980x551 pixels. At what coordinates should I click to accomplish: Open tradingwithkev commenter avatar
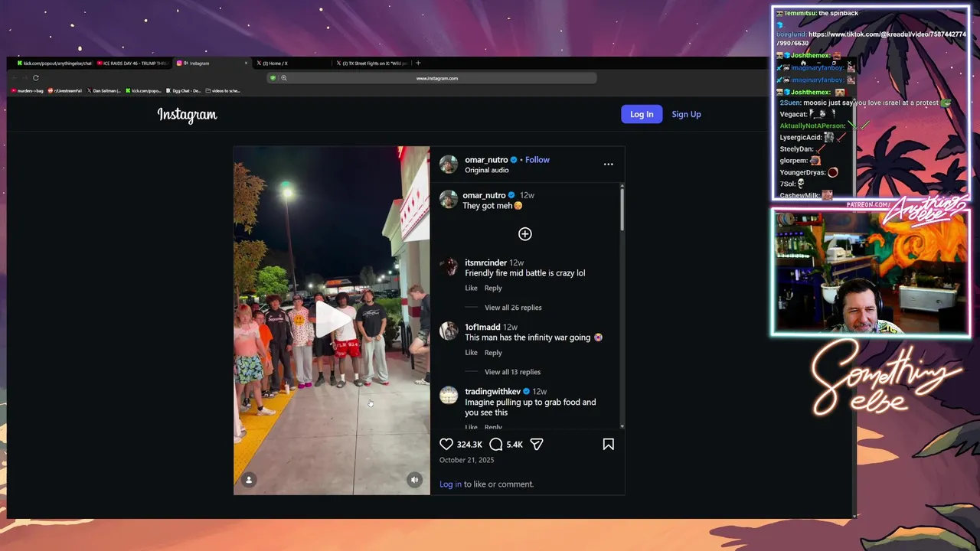pos(449,396)
